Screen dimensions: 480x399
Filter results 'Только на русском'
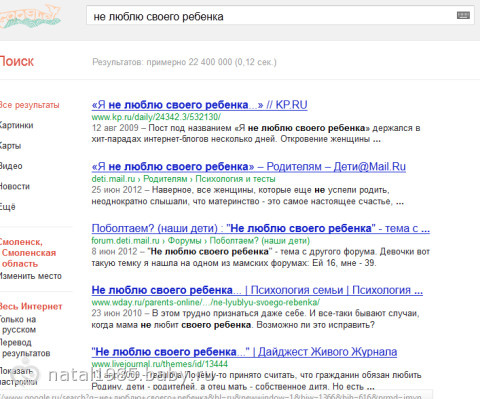[18, 324]
